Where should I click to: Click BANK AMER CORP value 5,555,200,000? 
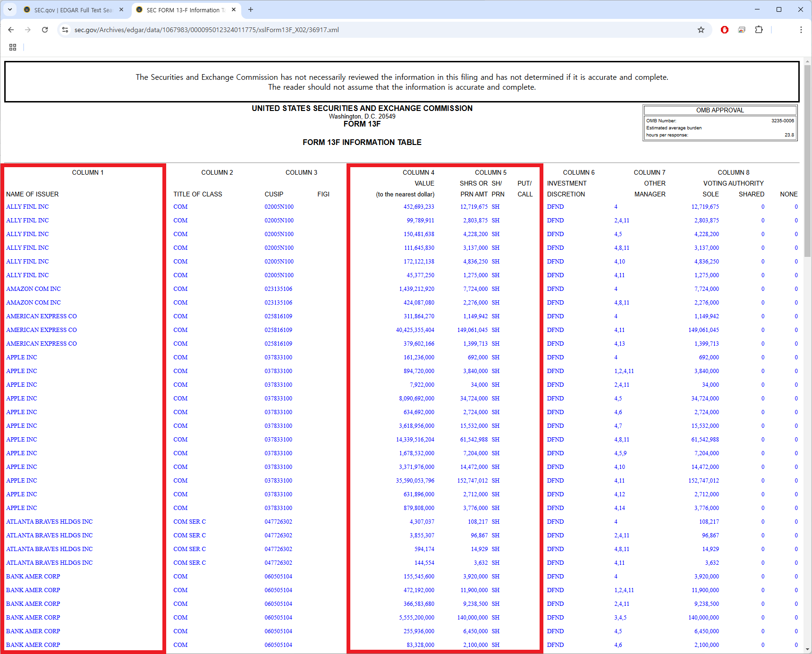point(417,618)
